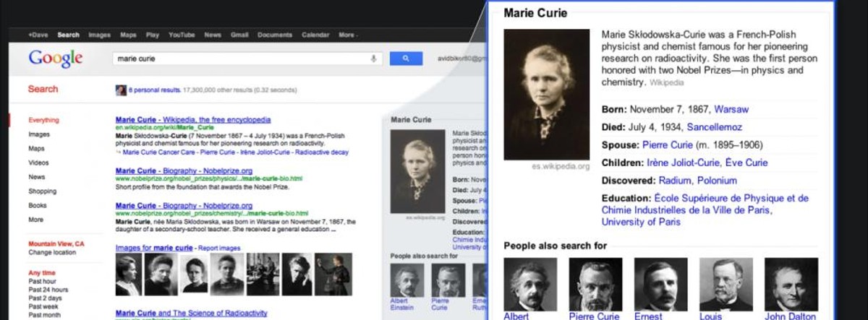This screenshot has height=320, width=868.
Task: Click Pierre Curie portrait in enlarged panel
Action: pyautogui.click(x=595, y=285)
